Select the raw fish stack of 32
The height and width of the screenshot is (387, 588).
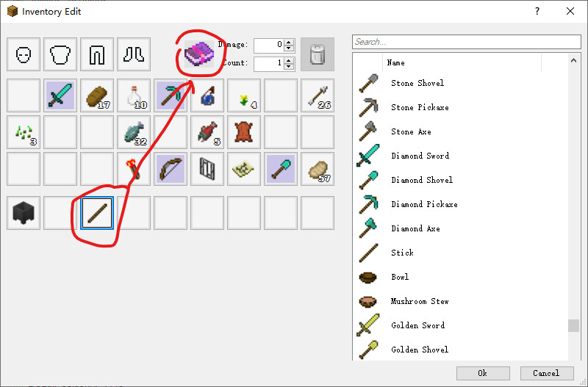click(x=134, y=132)
